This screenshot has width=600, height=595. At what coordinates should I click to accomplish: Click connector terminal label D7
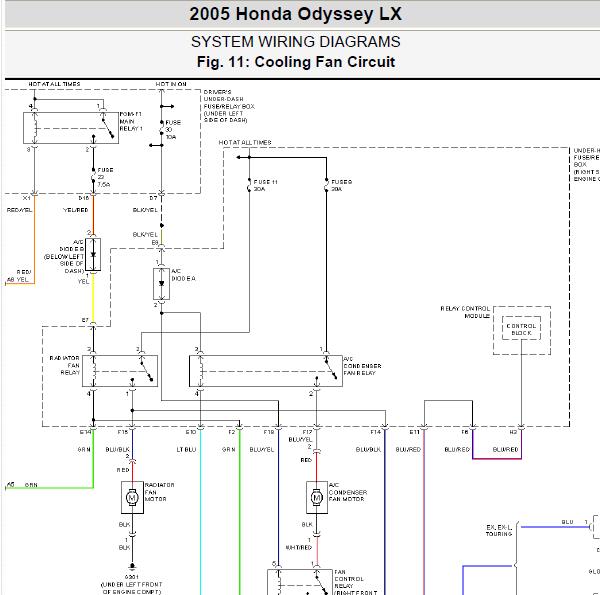click(153, 198)
